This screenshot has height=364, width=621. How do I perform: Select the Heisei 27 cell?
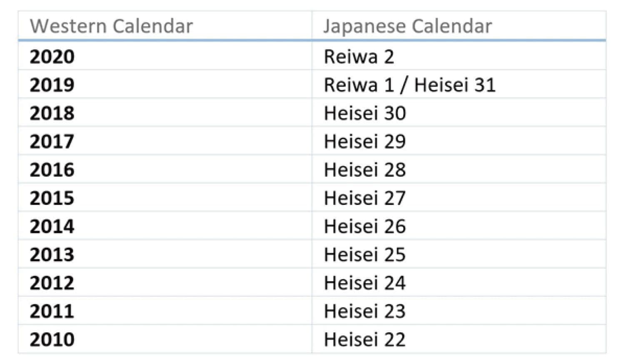(x=364, y=198)
